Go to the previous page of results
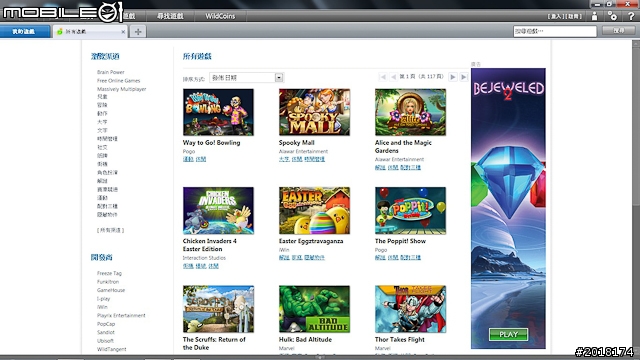Screen dimensions: 640x360 click(x=393, y=77)
